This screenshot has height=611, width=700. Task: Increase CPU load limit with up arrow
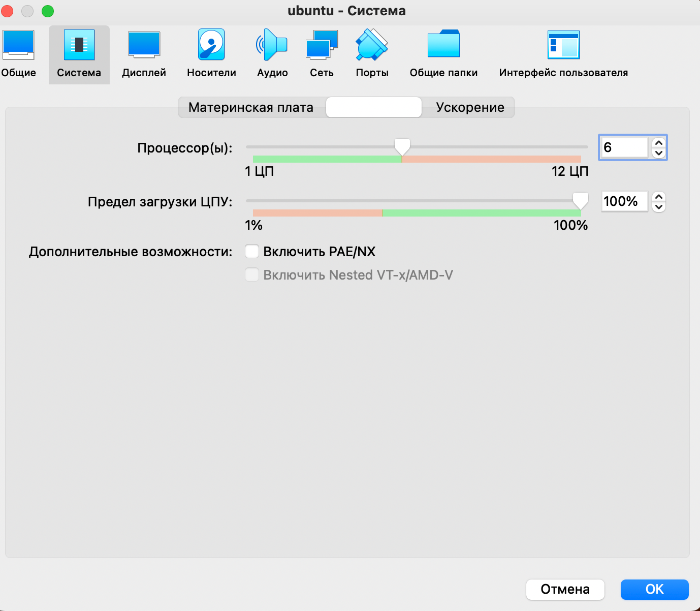[x=659, y=197]
